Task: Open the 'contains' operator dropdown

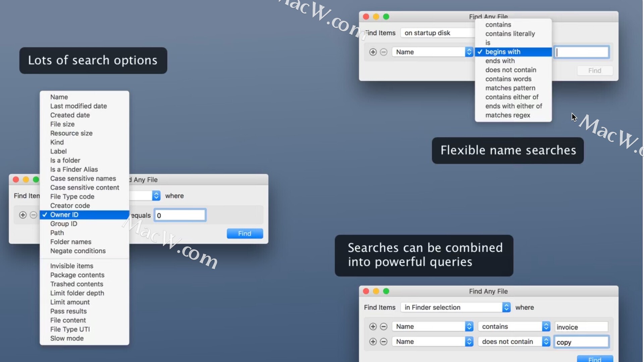Action: (x=514, y=326)
